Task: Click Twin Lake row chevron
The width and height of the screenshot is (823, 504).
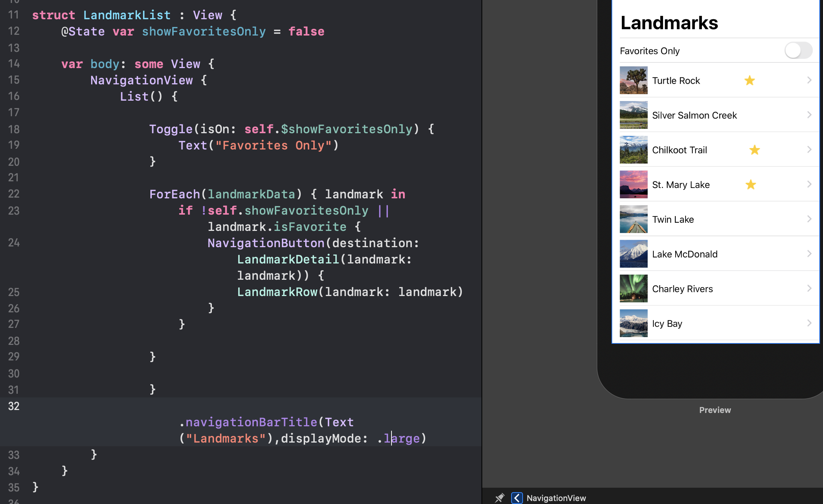Action: [x=809, y=219]
